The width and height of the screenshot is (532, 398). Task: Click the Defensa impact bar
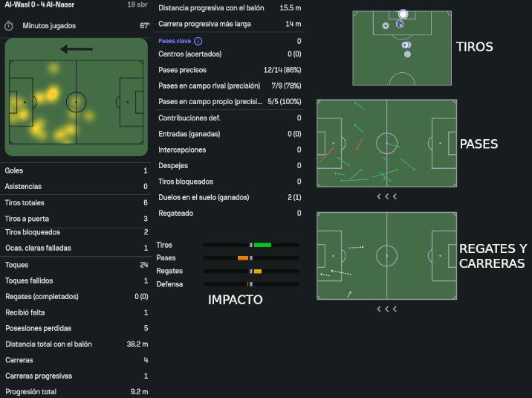pyautogui.click(x=250, y=284)
